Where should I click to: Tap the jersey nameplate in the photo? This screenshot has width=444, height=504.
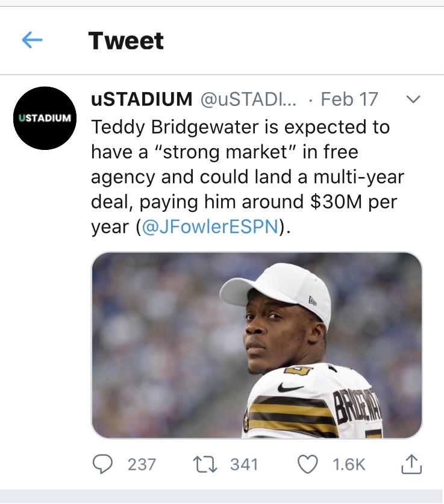click(x=357, y=406)
